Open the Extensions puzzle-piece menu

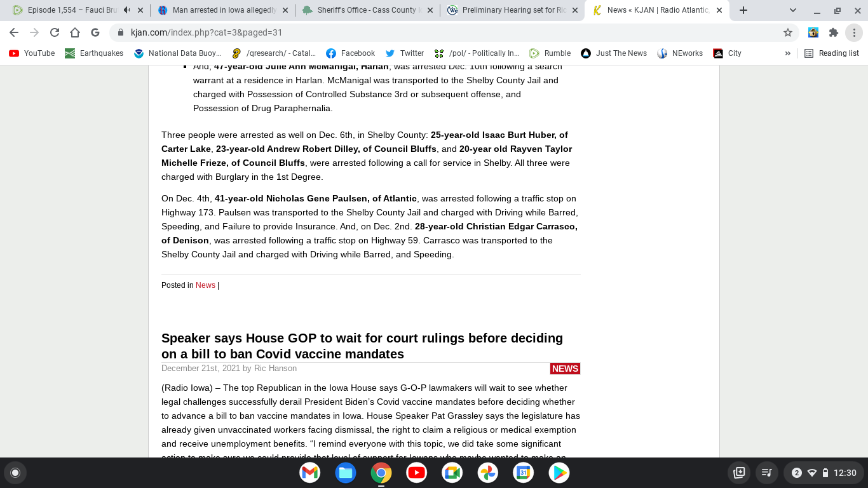pyautogui.click(x=834, y=32)
